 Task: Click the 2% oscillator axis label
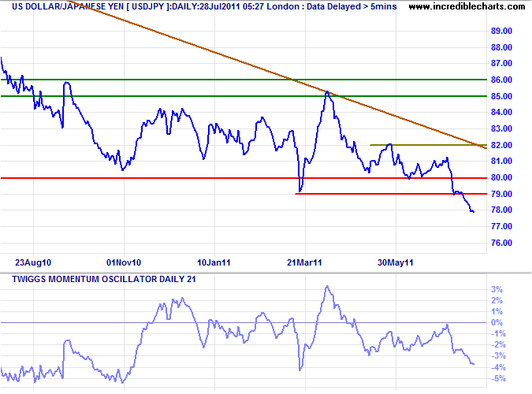tap(497, 301)
